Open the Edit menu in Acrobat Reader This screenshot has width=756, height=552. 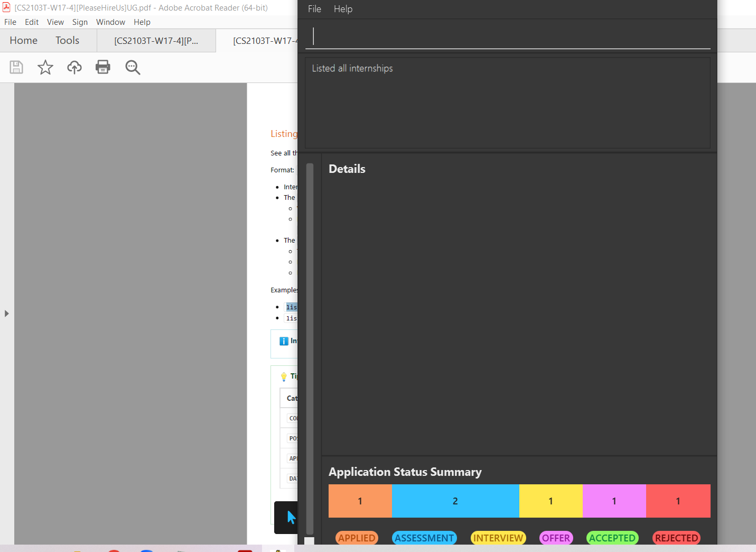point(32,22)
